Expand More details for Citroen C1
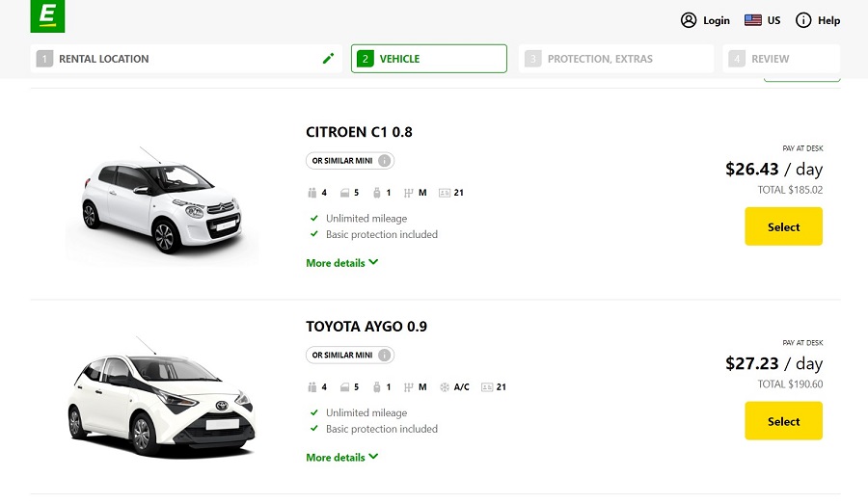This screenshot has width=868, height=503. [x=342, y=263]
